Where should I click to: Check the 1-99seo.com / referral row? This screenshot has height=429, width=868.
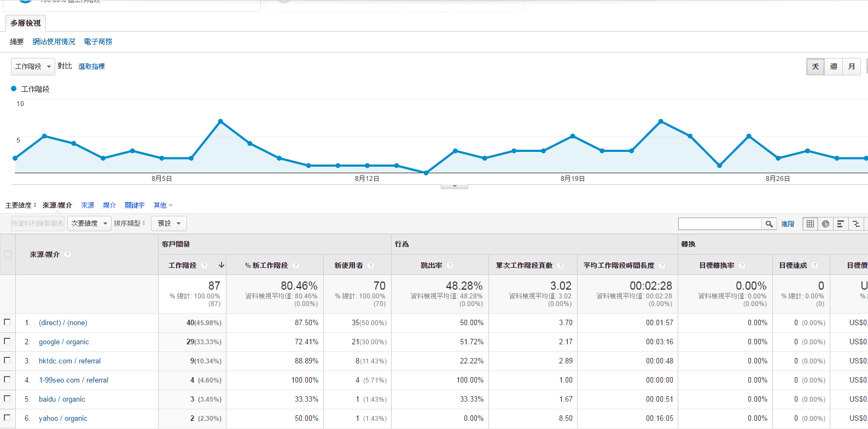(x=7, y=379)
